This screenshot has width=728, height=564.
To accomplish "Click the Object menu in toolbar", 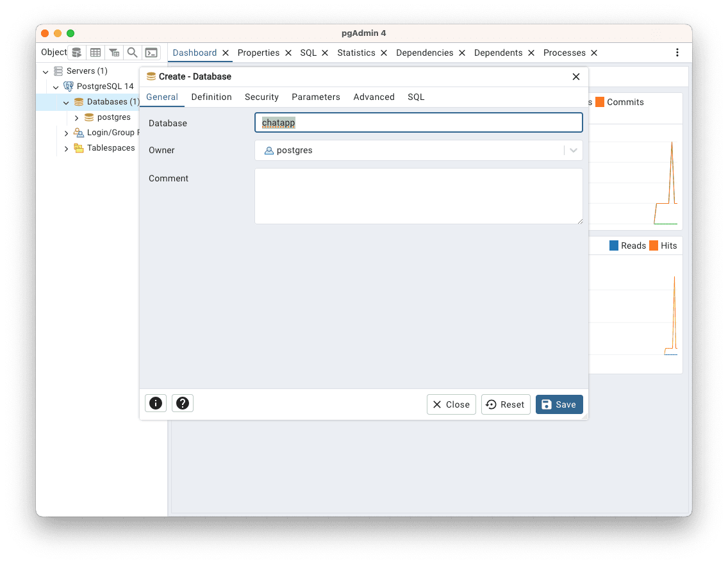I will pos(54,52).
